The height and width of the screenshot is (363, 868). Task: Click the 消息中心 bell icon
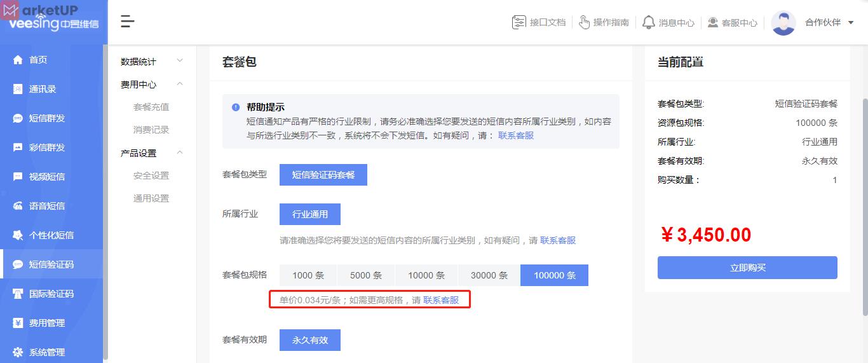click(x=648, y=22)
